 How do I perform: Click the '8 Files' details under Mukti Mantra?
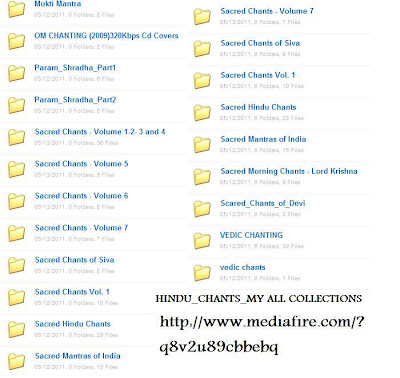click(74, 15)
